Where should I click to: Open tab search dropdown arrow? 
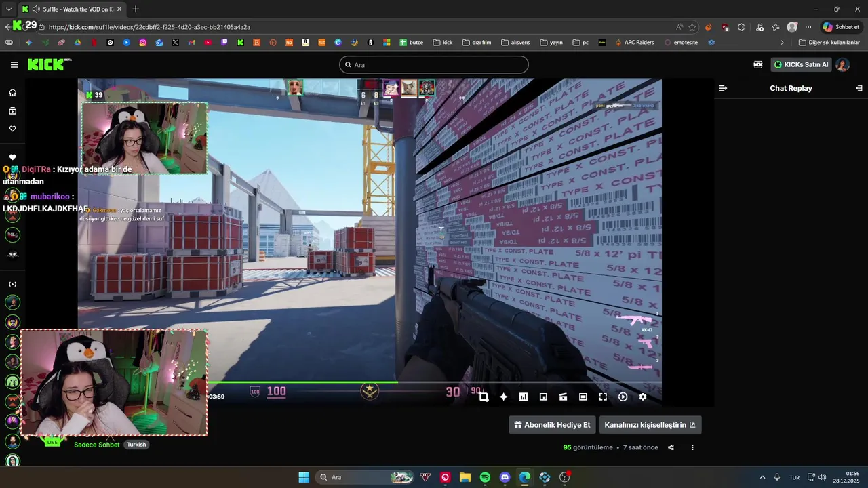[9, 9]
